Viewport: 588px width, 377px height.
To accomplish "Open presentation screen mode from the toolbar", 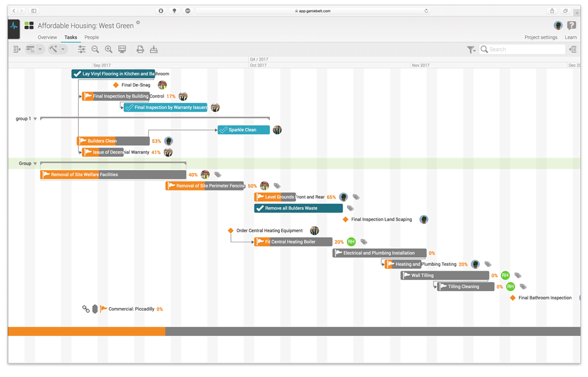I will click(122, 49).
